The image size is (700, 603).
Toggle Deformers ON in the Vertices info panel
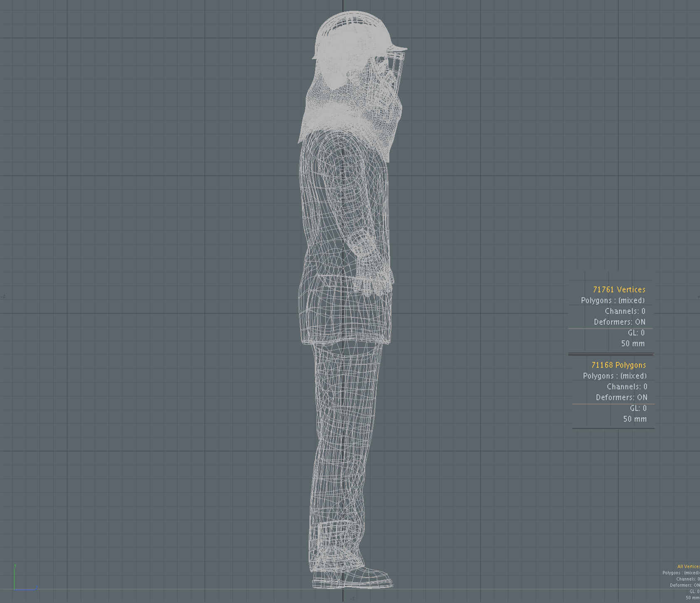click(x=619, y=322)
